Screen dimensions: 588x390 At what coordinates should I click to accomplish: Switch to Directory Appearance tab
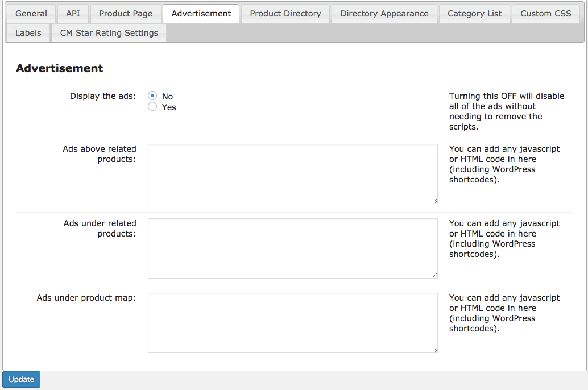pyautogui.click(x=384, y=14)
